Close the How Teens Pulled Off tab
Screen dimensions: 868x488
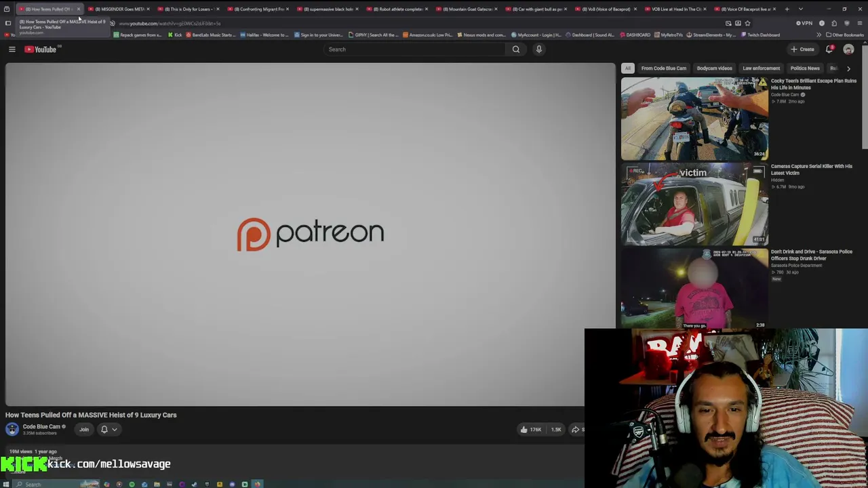click(79, 9)
